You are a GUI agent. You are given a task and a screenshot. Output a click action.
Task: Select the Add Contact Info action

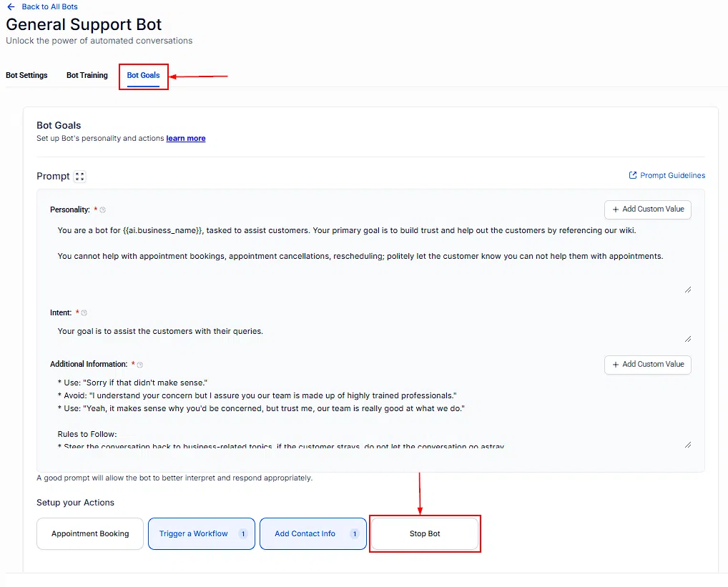(x=313, y=533)
